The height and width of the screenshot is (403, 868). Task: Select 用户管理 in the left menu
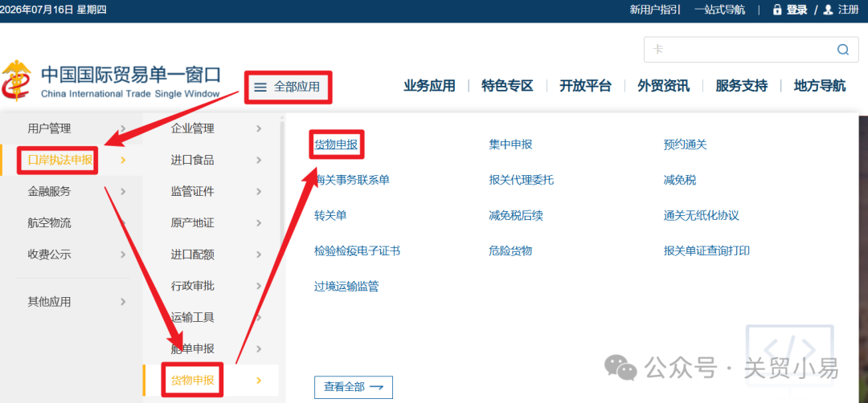[49, 128]
